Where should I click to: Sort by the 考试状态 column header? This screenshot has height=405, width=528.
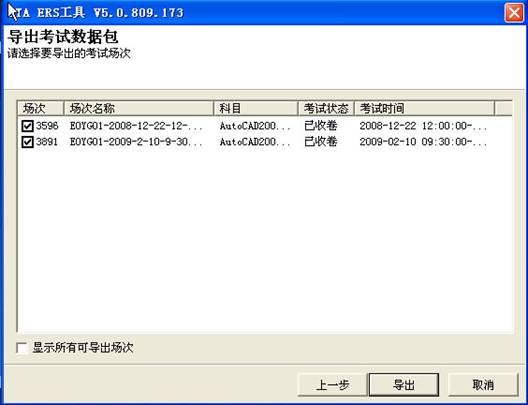tap(326, 108)
